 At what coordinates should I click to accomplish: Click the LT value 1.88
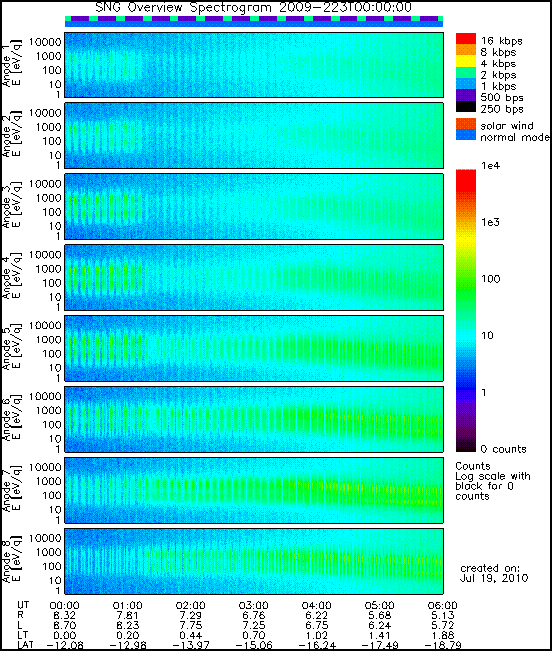(x=443, y=636)
